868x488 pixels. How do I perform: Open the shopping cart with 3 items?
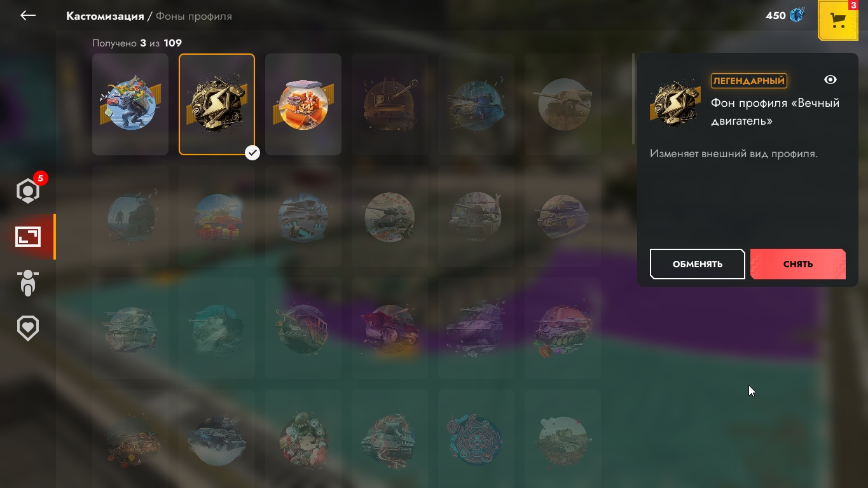click(838, 20)
